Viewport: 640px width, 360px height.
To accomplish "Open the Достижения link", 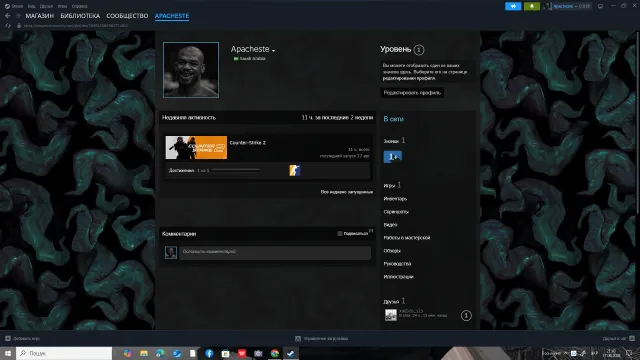I will 181,170.
